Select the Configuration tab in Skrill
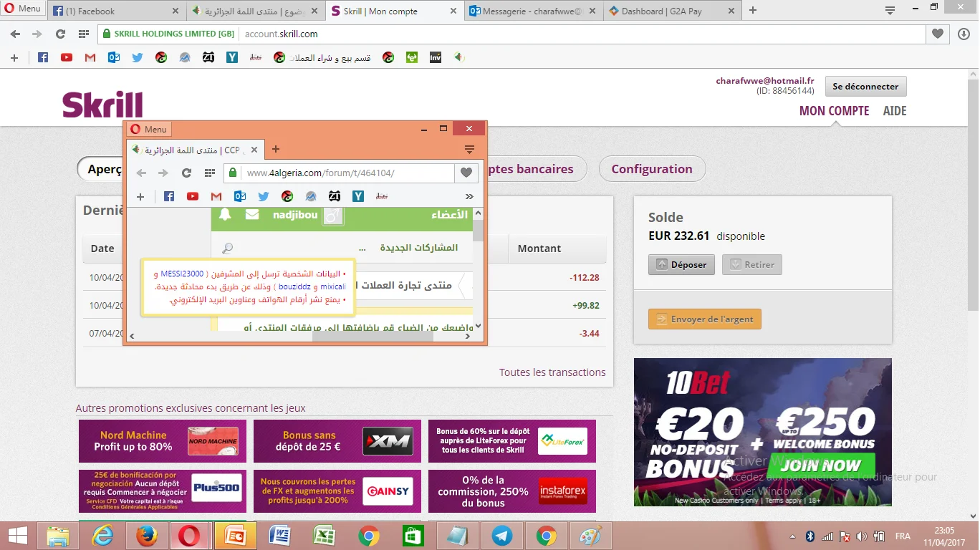 click(651, 169)
